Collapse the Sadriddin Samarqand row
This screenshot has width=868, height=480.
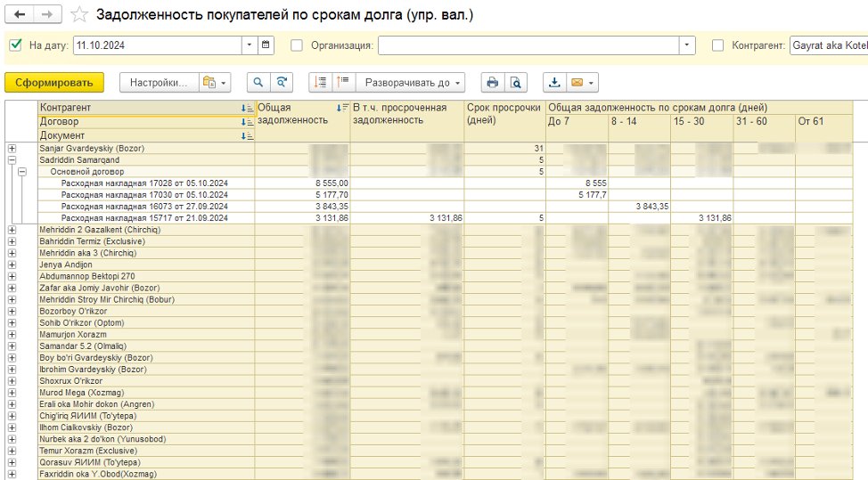click(x=12, y=160)
